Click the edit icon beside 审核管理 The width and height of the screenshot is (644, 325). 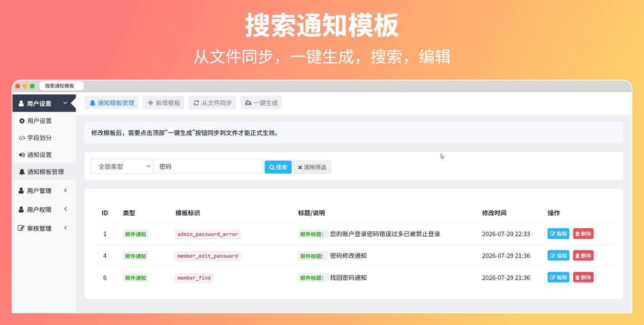click(21, 229)
